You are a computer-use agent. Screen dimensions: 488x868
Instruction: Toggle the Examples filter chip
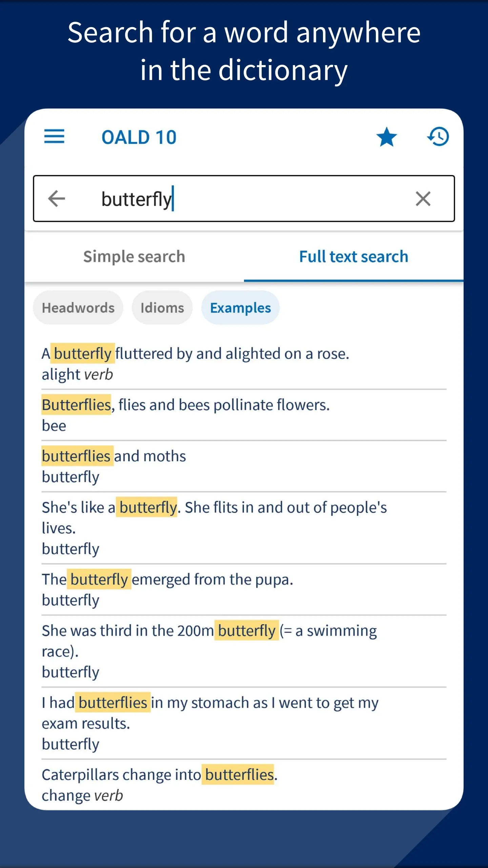pos(240,308)
